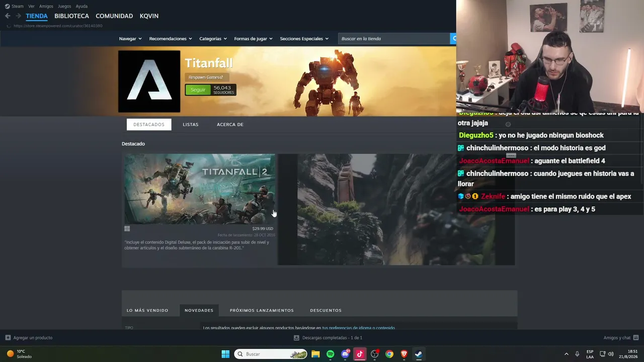Click the Buscar en la tienda field
This screenshot has width=644, height=362.
click(394, 39)
